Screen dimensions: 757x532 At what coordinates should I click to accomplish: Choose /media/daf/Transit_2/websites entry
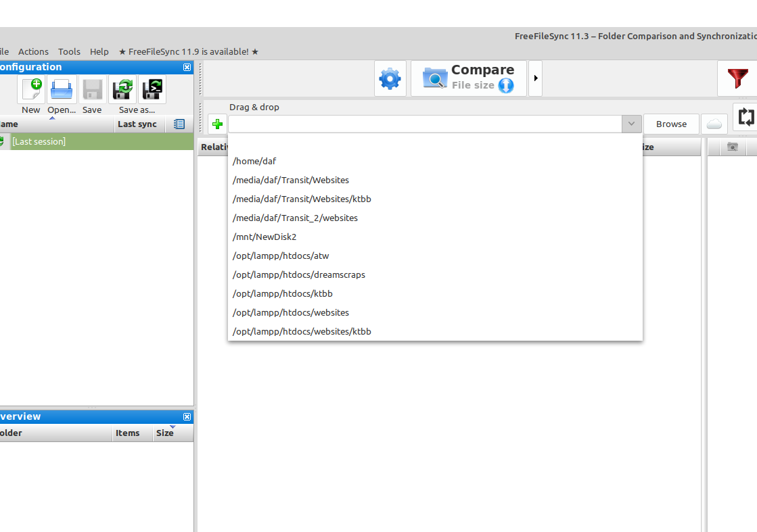coord(435,218)
